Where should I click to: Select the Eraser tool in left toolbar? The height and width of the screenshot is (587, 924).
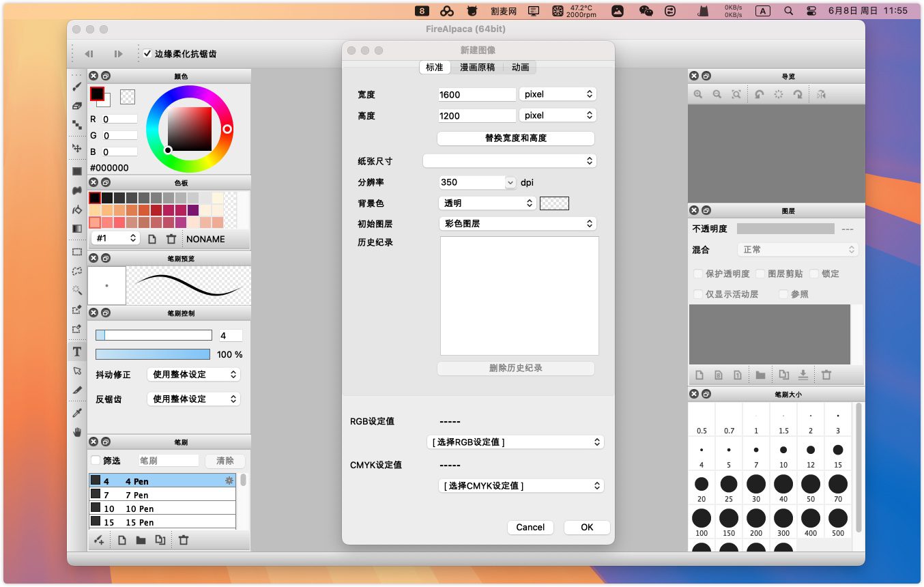point(77,106)
